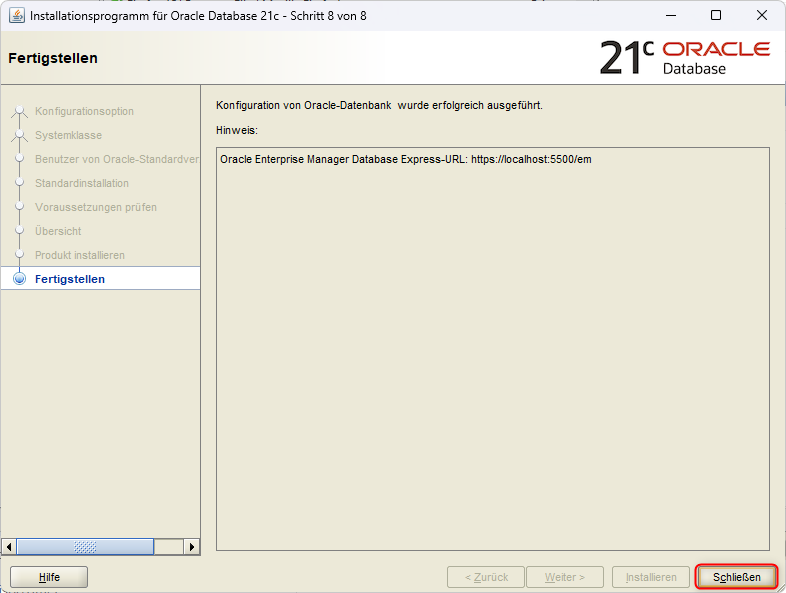The image size is (786, 593).
Task: Close the window using title bar X
Action: (761, 16)
